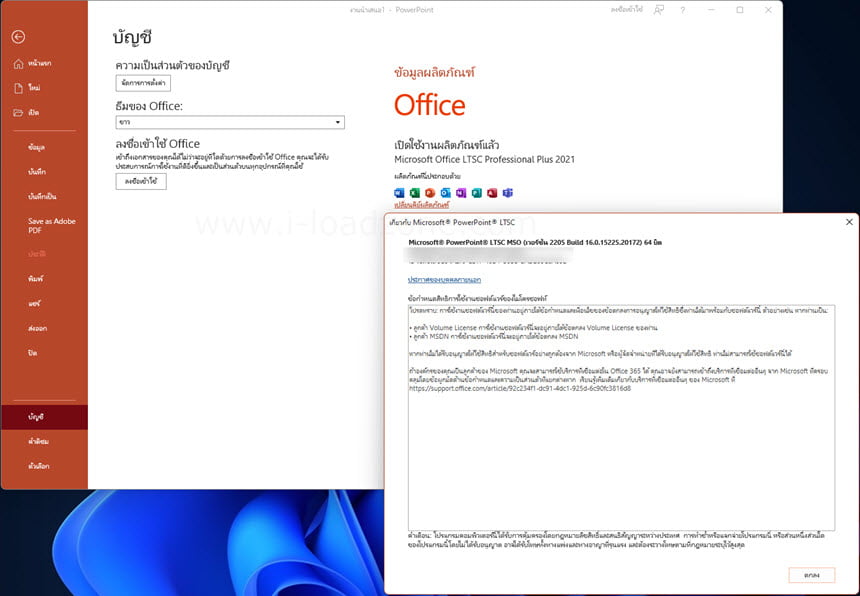This screenshot has height=596, width=860.
Task: Open the Office theme dropdown
Action: coord(230,122)
